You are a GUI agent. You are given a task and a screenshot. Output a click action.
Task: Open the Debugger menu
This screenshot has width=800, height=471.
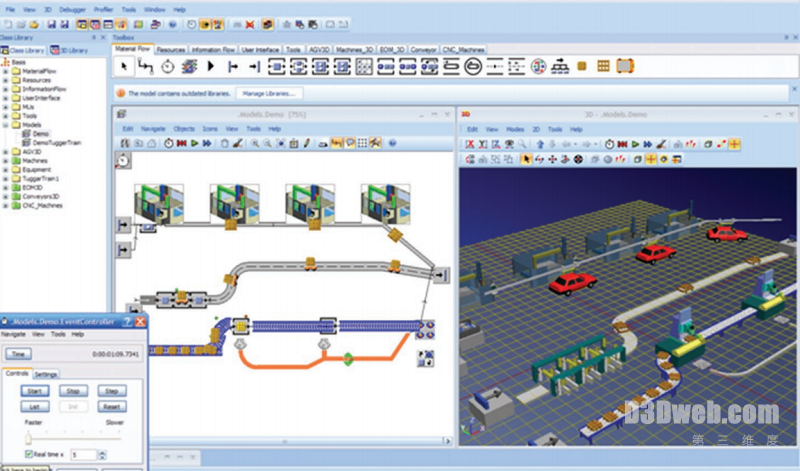click(72, 7)
